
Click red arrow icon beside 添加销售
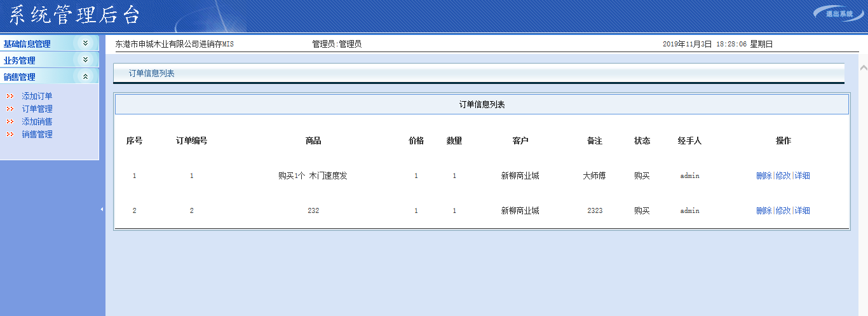10,121
